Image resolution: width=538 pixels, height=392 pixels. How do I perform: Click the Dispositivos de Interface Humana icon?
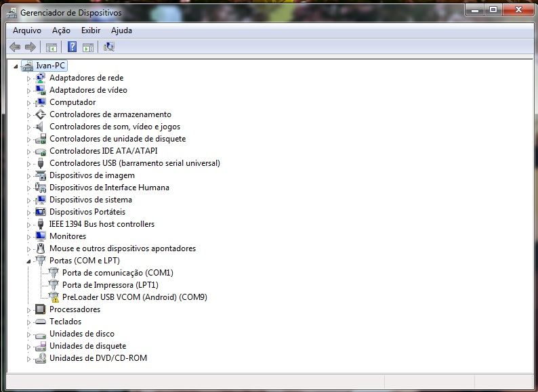click(x=41, y=188)
